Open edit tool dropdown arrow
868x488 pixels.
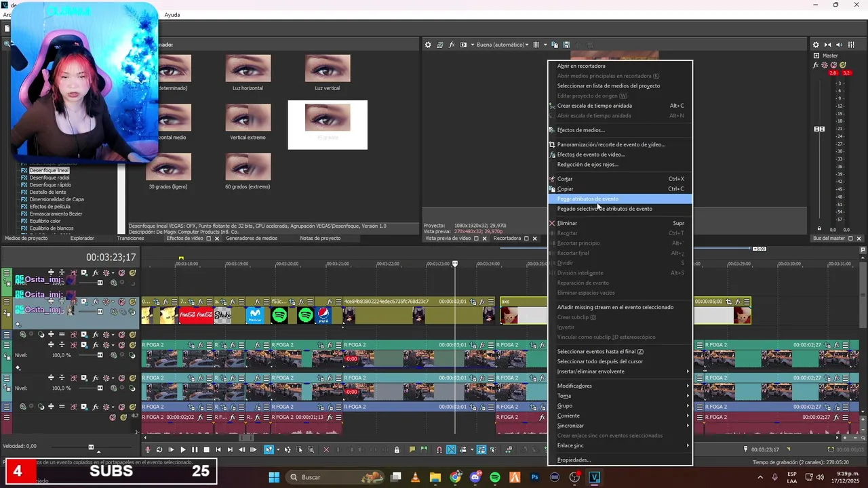(x=278, y=449)
